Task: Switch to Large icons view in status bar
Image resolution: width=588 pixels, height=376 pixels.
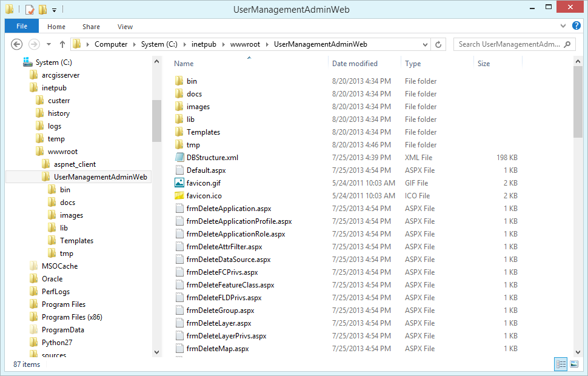Action: pyautogui.click(x=573, y=364)
